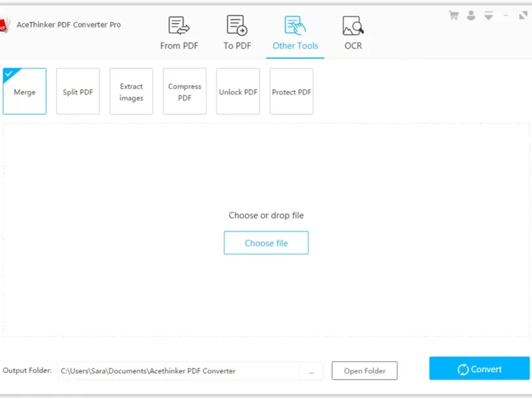Screen dimensions: 532x399
Task: Open the OCR tab
Action: pyautogui.click(x=353, y=33)
